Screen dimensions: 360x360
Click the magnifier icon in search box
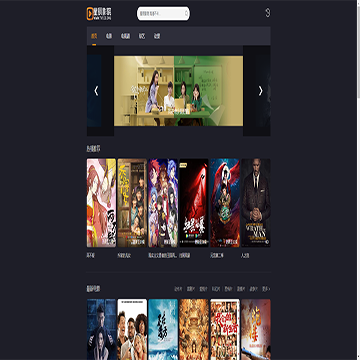point(186,14)
